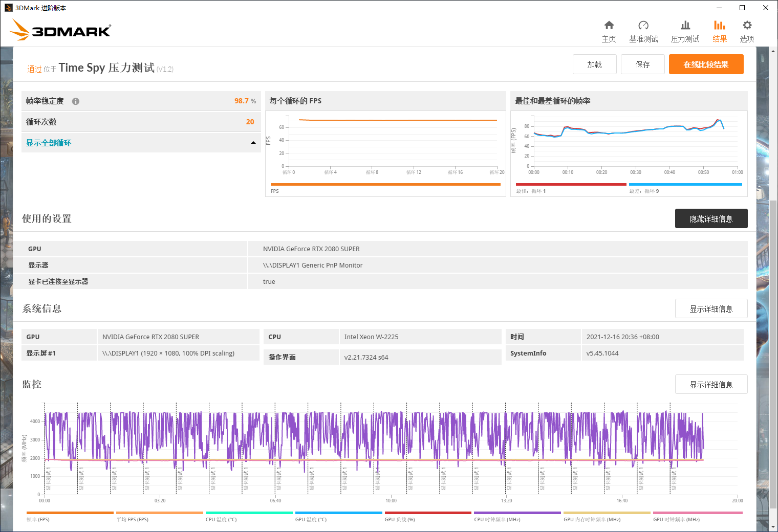
Task: Open the stress test chart icon
Action: click(685, 26)
